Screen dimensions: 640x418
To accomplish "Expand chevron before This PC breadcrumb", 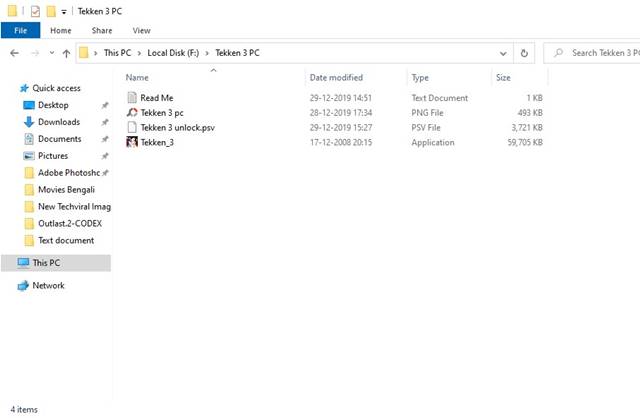I will [96, 53].
